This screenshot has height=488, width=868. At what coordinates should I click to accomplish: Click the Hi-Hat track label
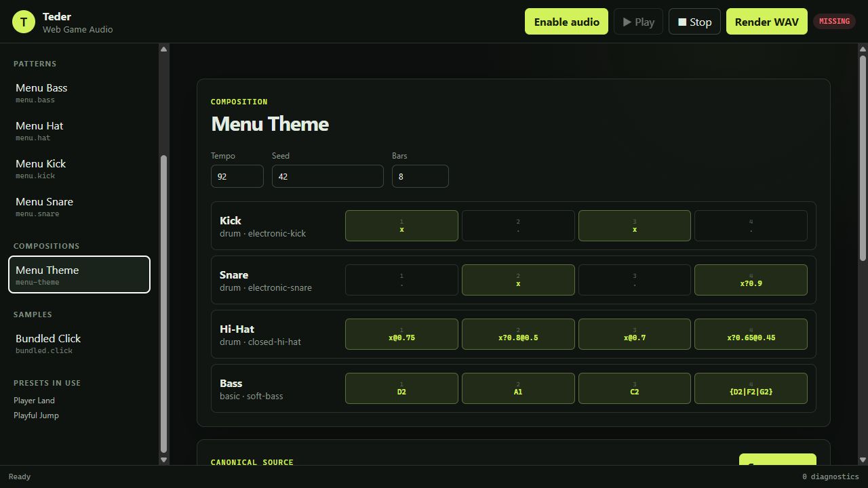(x=237, y=329)
